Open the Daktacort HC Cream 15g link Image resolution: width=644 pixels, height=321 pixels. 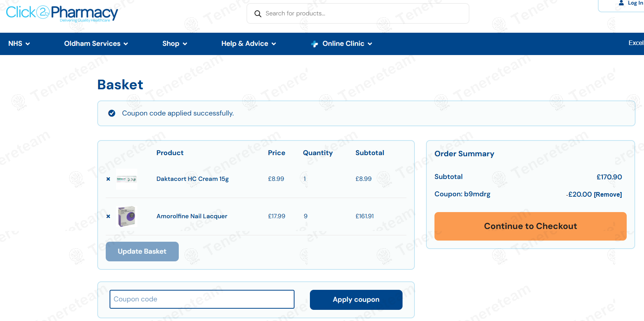click(x=192, y=179)
